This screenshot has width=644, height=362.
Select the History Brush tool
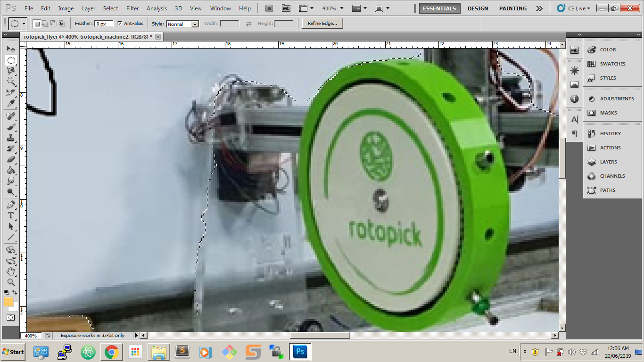pyautogui.click(x=11, y=148)
